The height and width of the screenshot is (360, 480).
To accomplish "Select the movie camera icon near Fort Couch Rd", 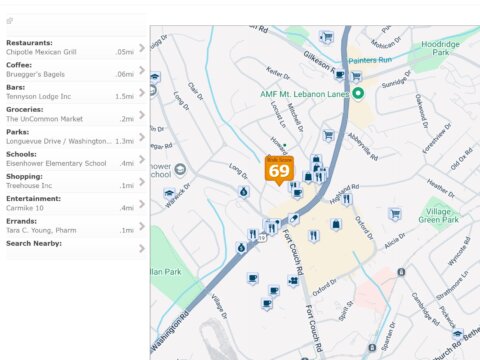I will tap(293, 281).
